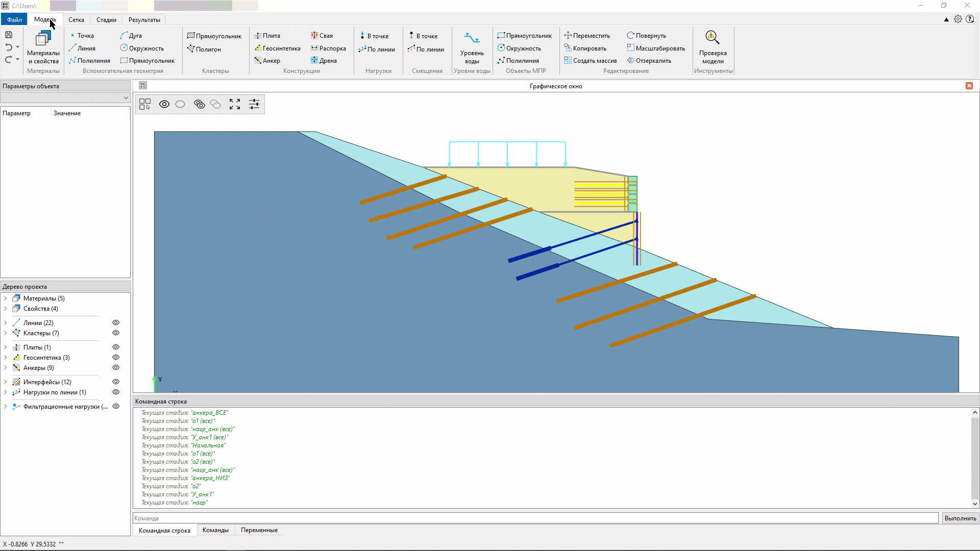Switch to Стадии ribbon tab
The width and height of the screenshot is (980, 551).
coord(106,20)
